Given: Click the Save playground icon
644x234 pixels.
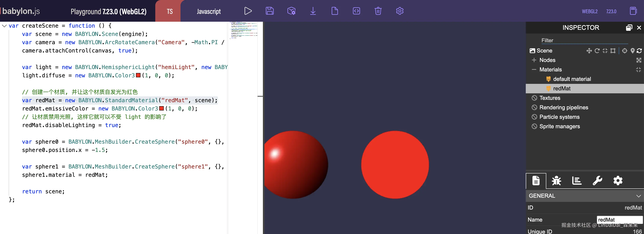Looking at the screenshot, I should pyautogui.click(x=270, y=11).
